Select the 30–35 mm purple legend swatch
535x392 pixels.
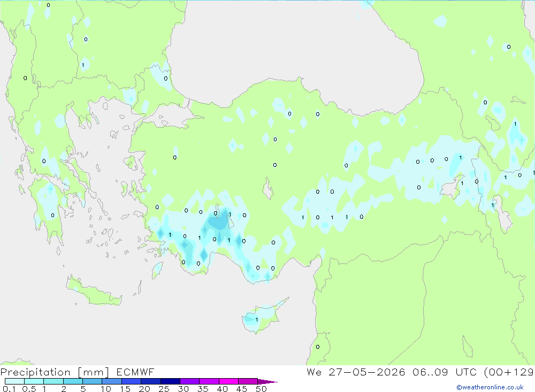click(190, 381)
